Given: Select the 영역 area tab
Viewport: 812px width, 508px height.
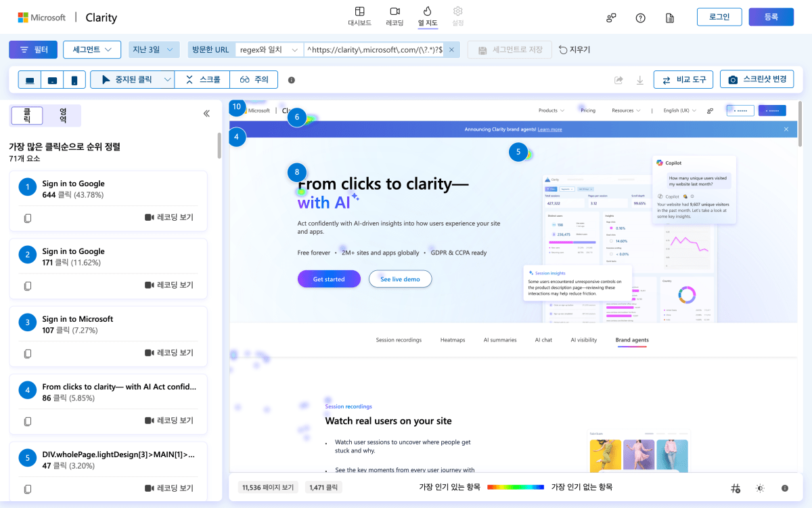Looking at the screenshot, I should [x=62, y=116].
